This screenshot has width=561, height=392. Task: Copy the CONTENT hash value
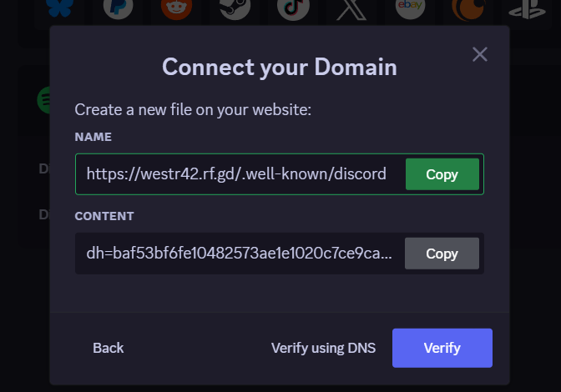[442, 254]
